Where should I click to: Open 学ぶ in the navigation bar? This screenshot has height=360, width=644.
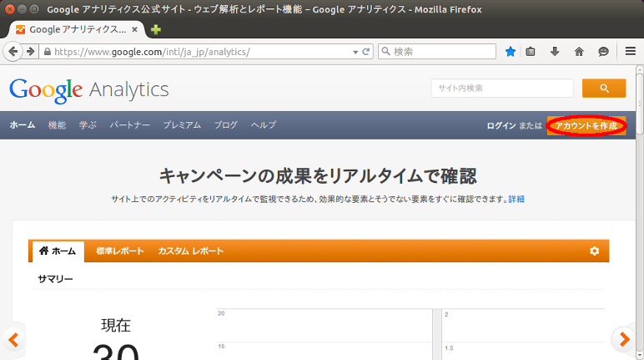(x=88, y=124)
